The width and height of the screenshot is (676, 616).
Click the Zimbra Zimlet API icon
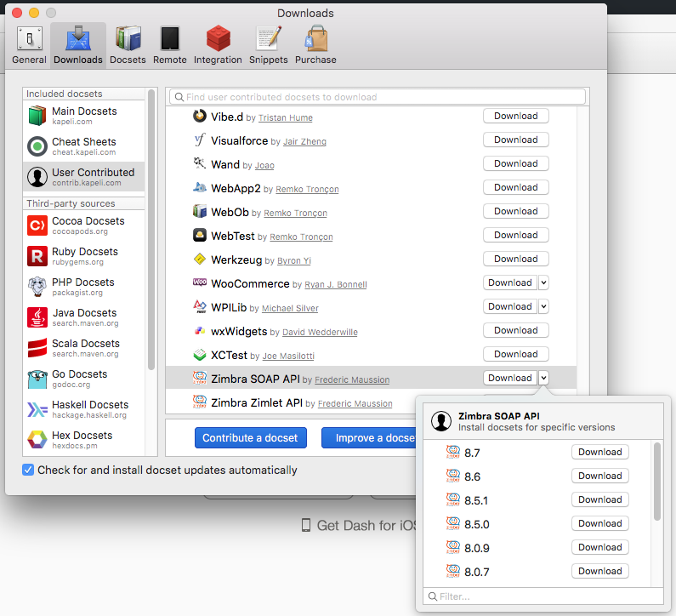(x=199, y=402)
